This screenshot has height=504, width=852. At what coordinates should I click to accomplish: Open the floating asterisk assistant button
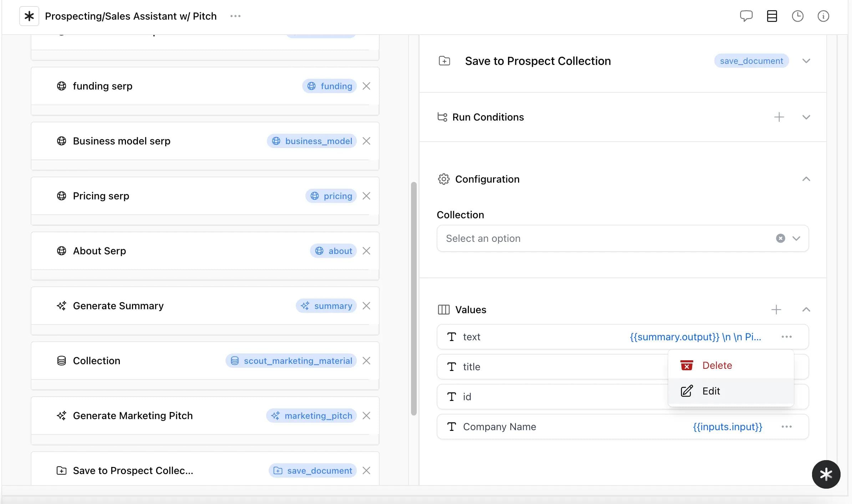[x=826, y=474]
